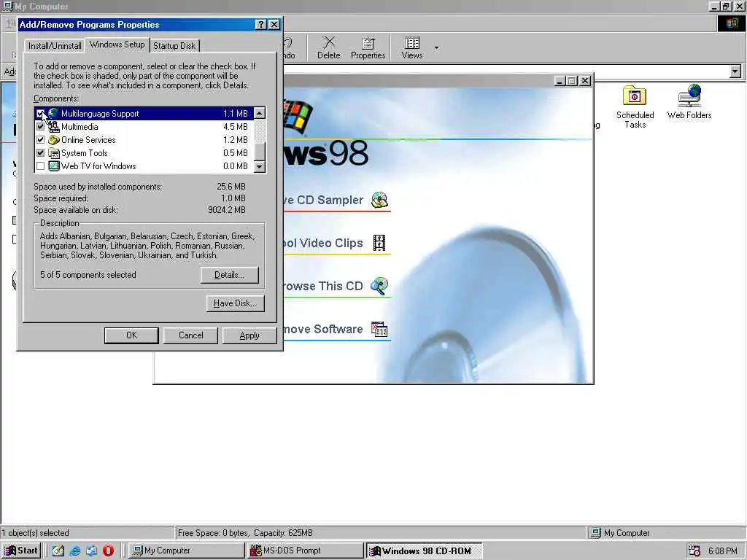Switch to My Computer taskbar button
This screenshot has height=560, width=747.
click(187, 551)
